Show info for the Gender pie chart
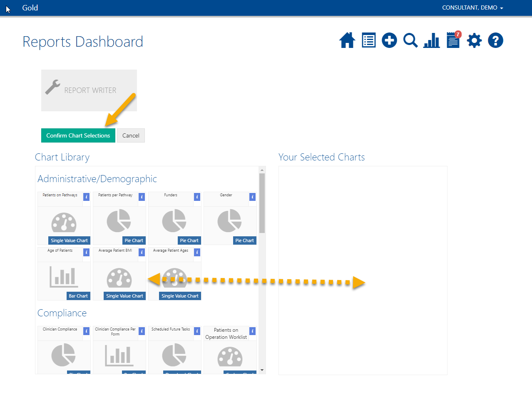Screen dimensions: 532x393 tap(252, 197)
